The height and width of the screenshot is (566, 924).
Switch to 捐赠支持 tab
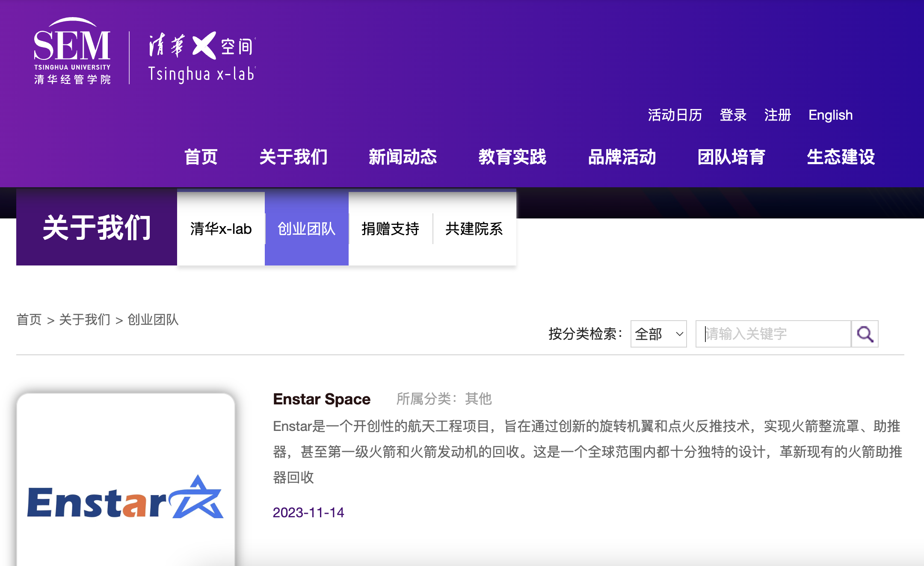(390, 229)
